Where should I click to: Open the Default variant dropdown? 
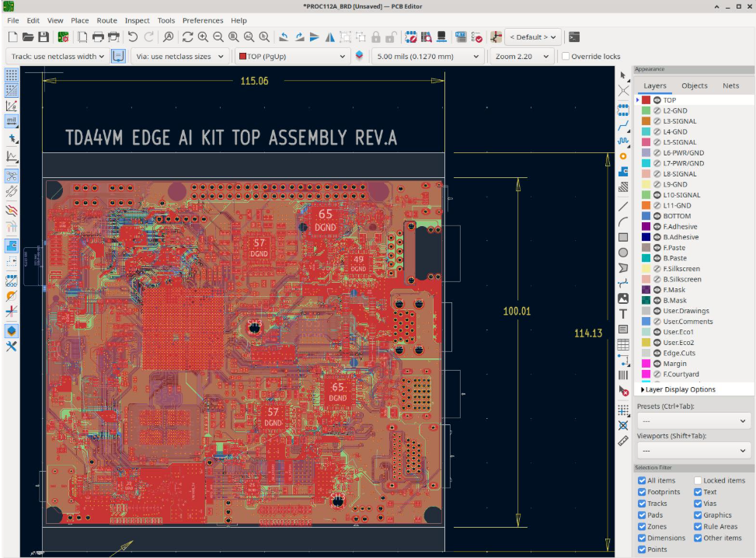[533, 37]
